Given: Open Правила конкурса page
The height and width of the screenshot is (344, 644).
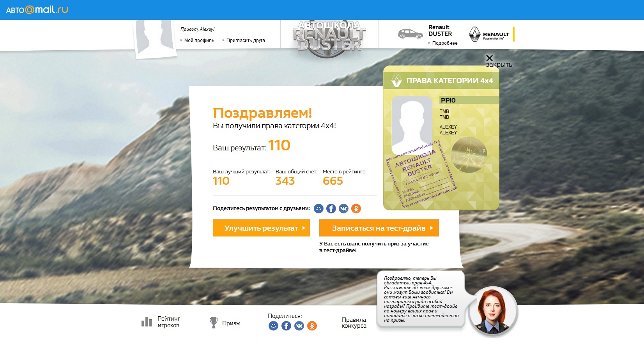Looking at the screenshot, I should click(354, 323).
